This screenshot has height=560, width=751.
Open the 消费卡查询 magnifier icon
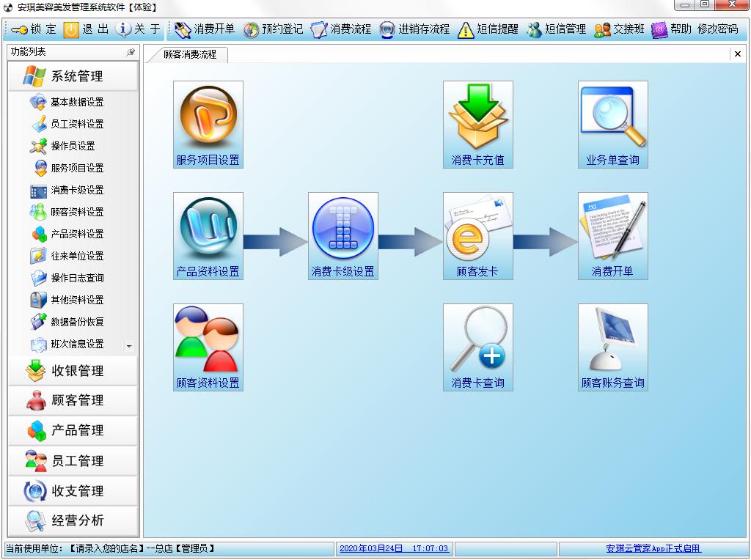477,347
